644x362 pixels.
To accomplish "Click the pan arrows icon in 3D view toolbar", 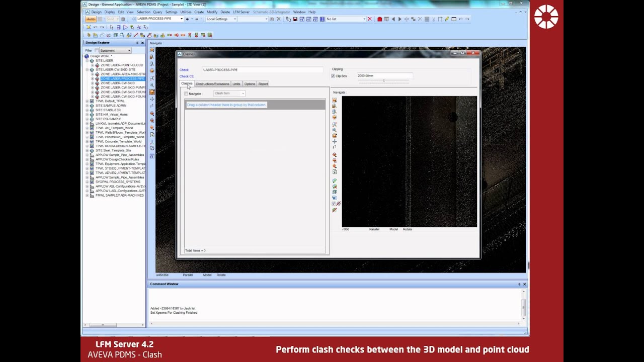I will pyautogui.click(x=152, y=100).
